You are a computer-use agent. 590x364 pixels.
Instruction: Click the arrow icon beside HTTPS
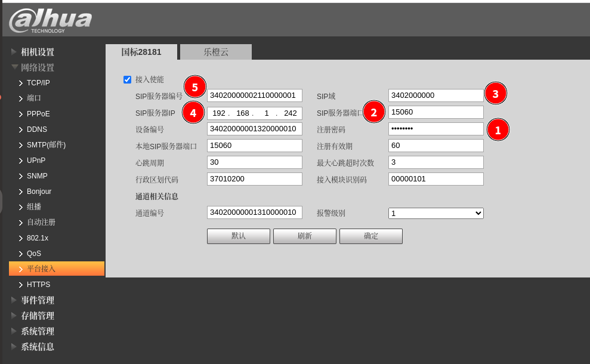(20, 285)
